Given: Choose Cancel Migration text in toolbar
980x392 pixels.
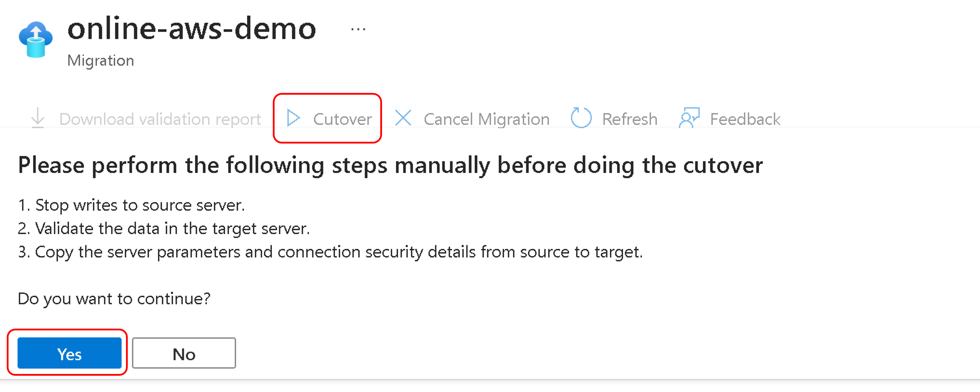Looking at the screenshot, I should click(x=486, y=119).
